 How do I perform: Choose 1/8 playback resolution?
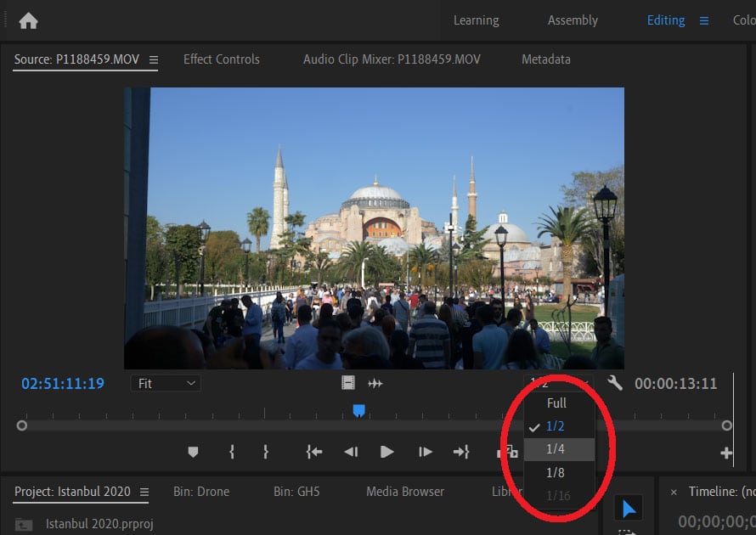[x=559, y=472]
